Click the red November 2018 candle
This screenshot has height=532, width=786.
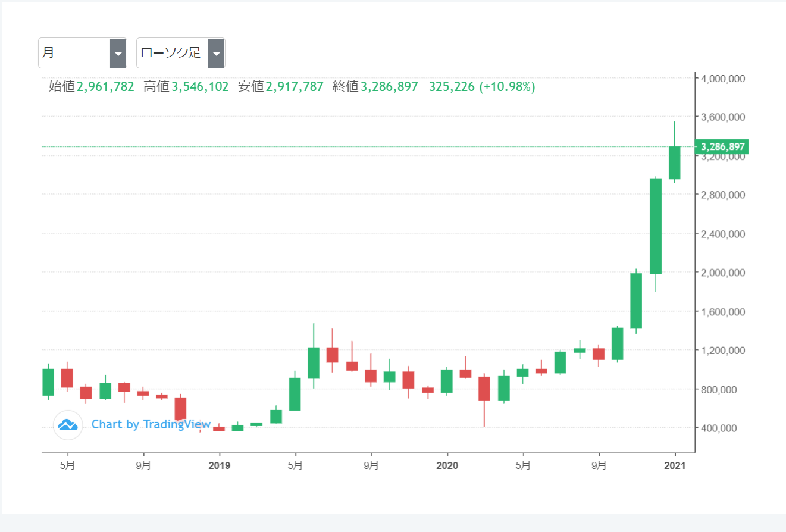(x=180, y=409)
